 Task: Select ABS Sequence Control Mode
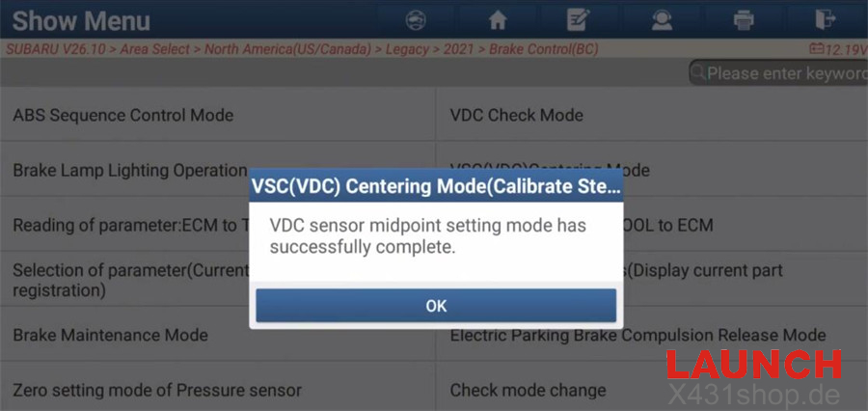pos(122,116)
